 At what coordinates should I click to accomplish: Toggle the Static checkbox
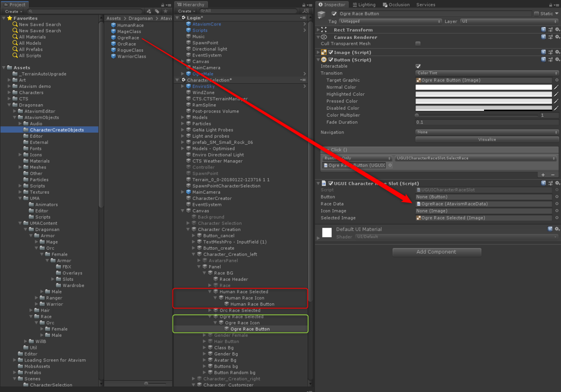tap(536, 14)
